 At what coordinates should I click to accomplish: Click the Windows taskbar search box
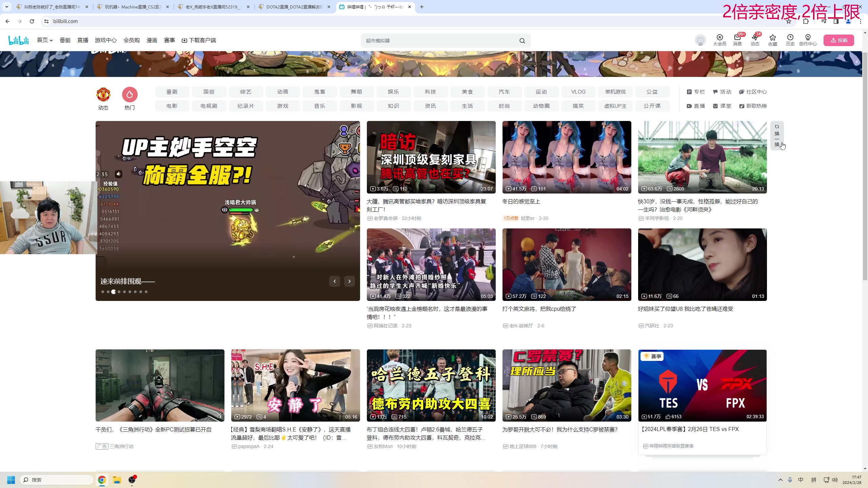57,480
